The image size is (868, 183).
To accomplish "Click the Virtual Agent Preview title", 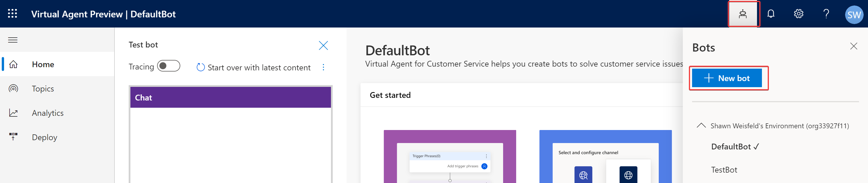I will coord(103,14).
